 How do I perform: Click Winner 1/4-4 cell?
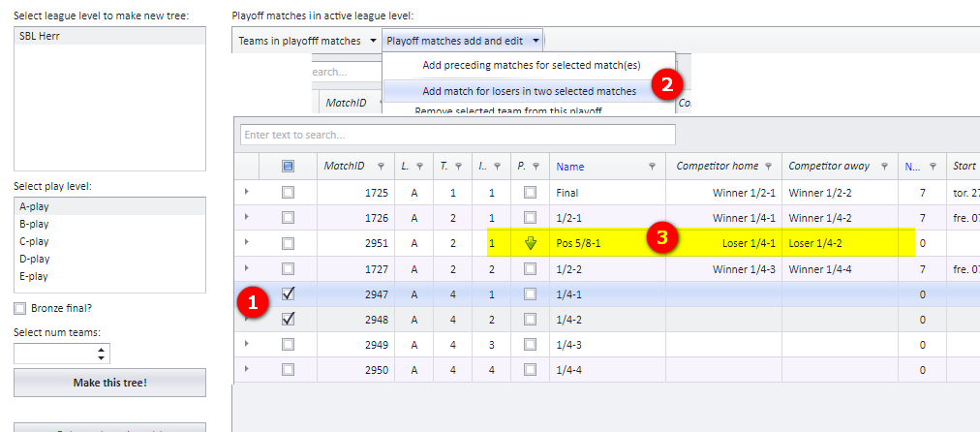(840, 269)
